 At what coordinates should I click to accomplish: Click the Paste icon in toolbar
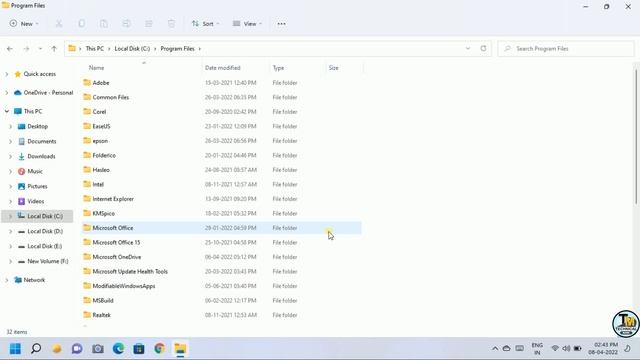(x=104, y=24)
